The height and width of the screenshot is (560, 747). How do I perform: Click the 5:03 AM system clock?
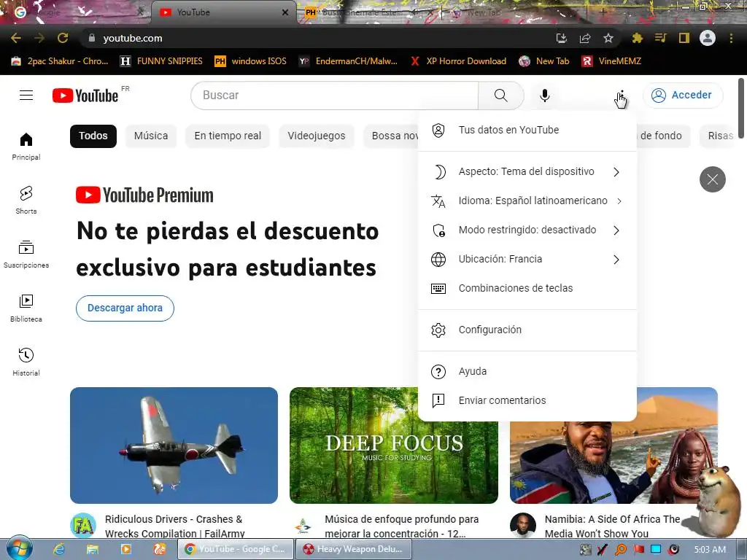[710, 550]
